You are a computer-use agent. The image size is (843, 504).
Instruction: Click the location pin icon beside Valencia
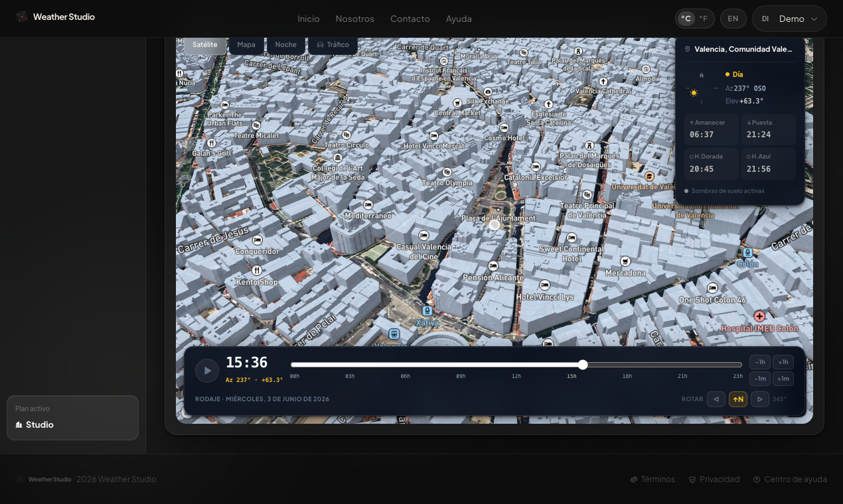(688, 49)
